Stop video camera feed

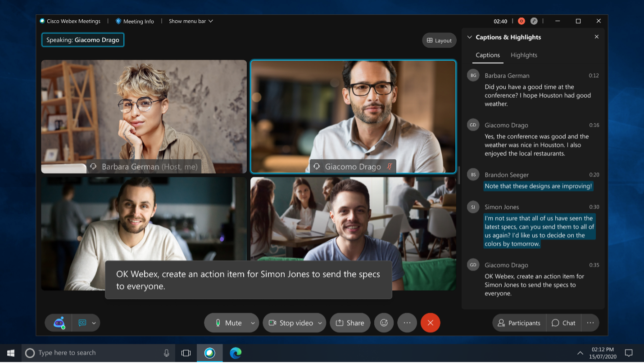(x=291, y=323)
